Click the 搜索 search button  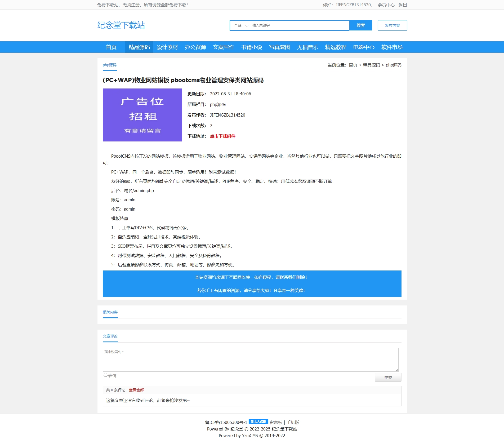[361, 25]
